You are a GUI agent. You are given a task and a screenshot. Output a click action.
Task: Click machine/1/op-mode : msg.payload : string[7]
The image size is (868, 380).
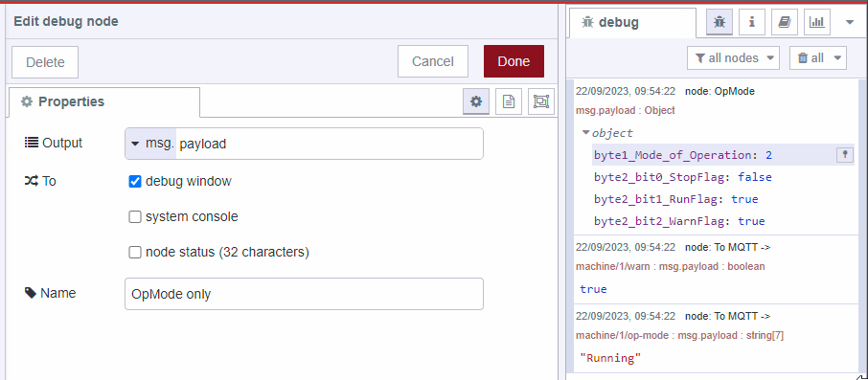tap(679, 336)
